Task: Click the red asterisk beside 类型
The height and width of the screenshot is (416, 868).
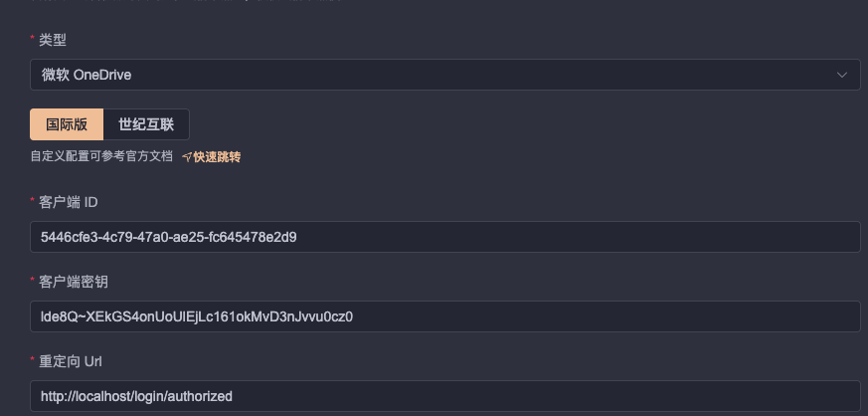Action: coord(33,40)
